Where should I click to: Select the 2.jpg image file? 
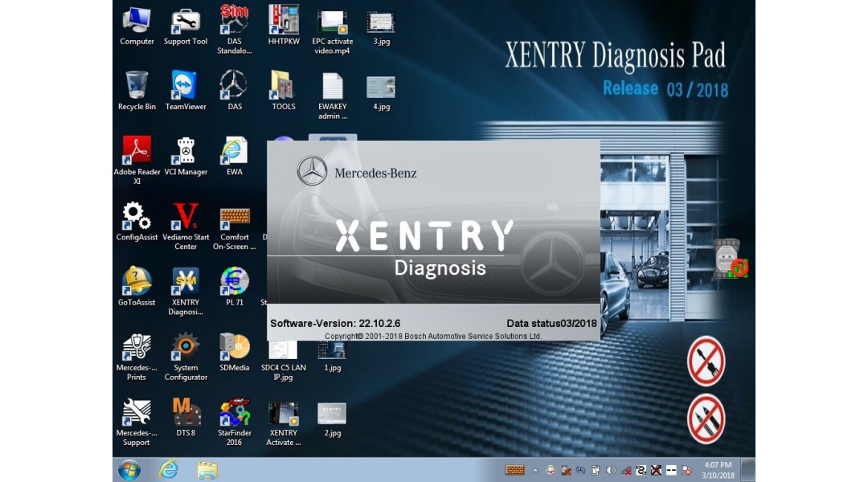coord(332,420)
